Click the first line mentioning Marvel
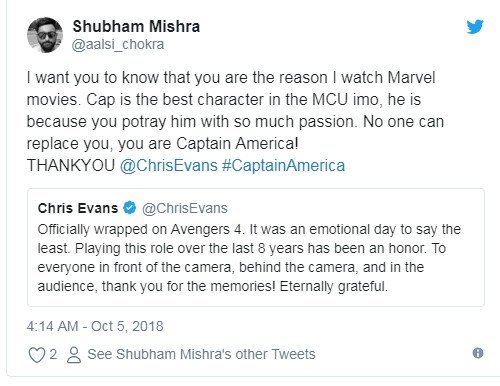Image resolution: width=500 pixels, height=386 pixels. [x=231, y=78]
